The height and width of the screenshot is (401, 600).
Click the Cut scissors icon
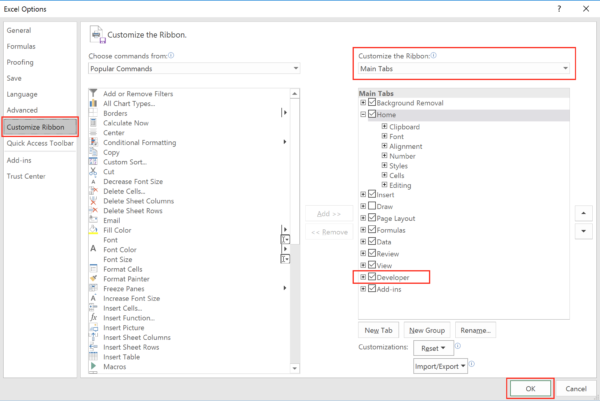click(x=93, y=171)
